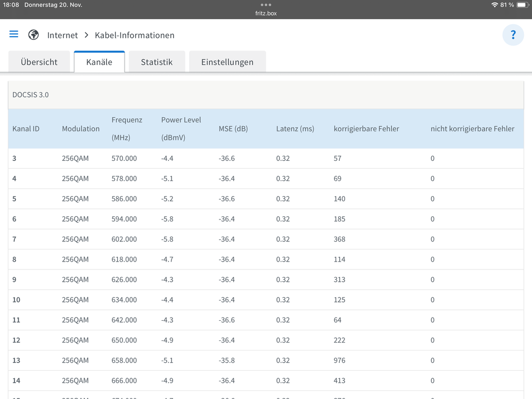Click the korrigierbare Fehler column header
This screenshot has width=532, height=399.
coord(366,128)
